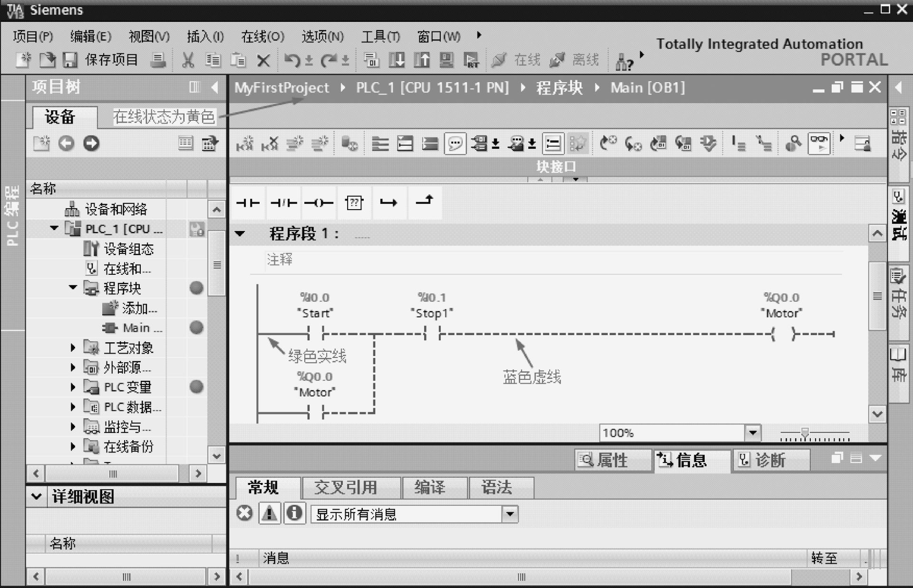
Task: Click the open project icon
Action: click(x=47, y=60)
